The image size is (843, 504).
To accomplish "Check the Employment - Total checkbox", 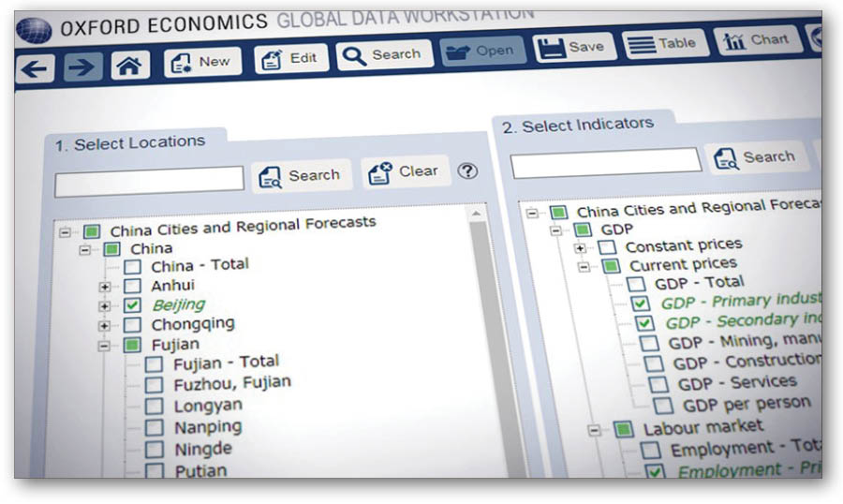I will (651, 451).
